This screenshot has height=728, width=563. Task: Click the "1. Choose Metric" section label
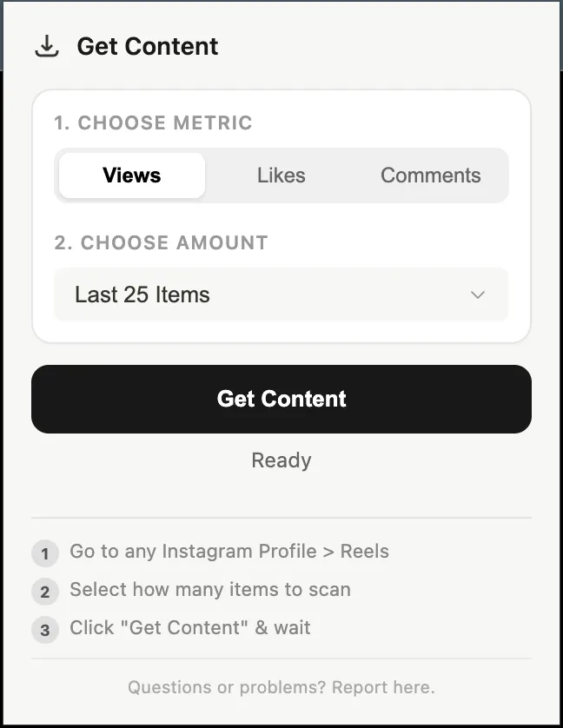tap(153, 123)
